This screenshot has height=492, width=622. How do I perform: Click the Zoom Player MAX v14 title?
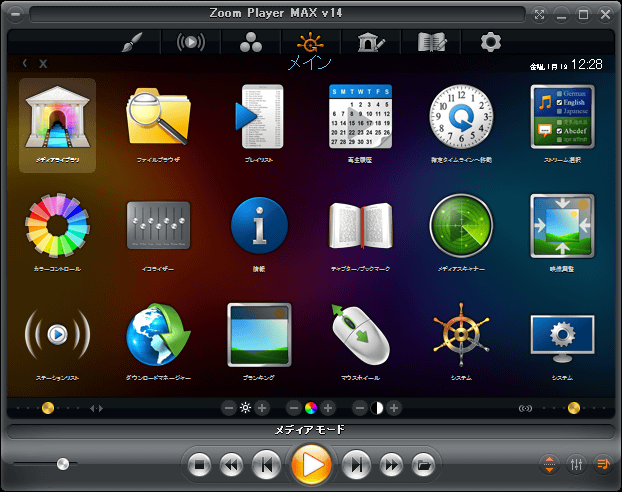point(276,13)
